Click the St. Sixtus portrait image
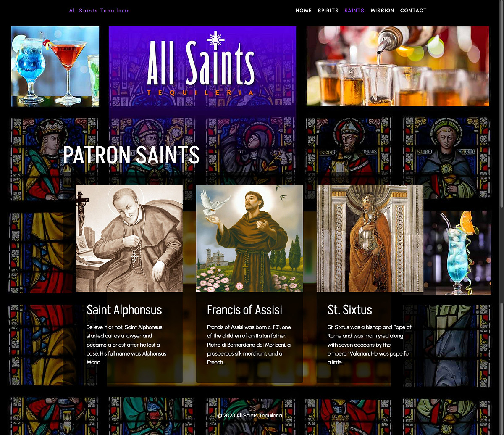The width and height of the screenshot is (504, 435). (x=370, y=238)
